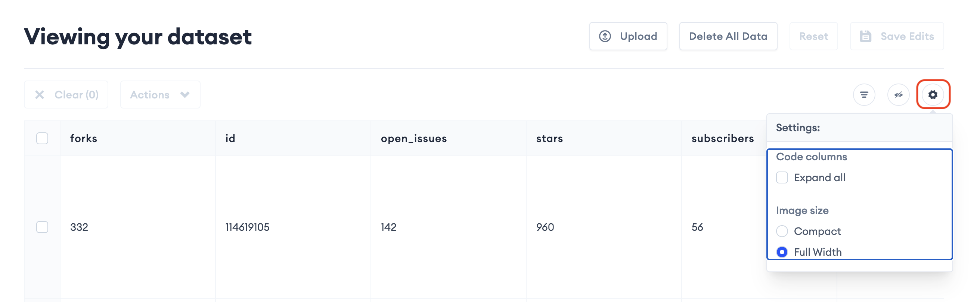Tick the select-all header checkbox

(x=42, y=138)
